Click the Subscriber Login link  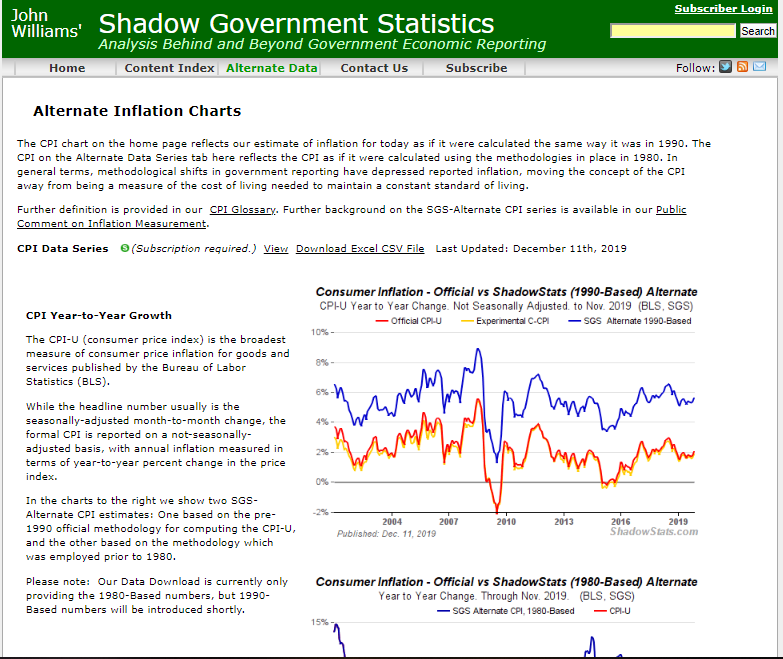(x=723, y=9)
